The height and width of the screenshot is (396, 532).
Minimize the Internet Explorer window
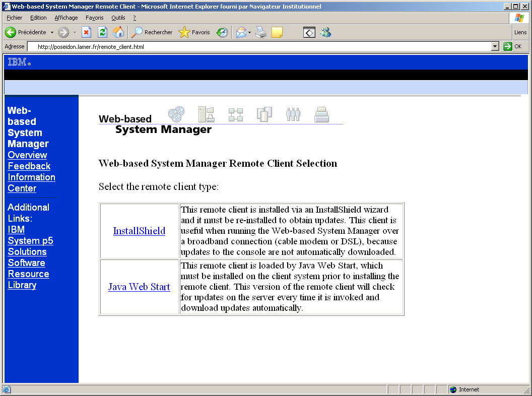click(x=507, y=7)
